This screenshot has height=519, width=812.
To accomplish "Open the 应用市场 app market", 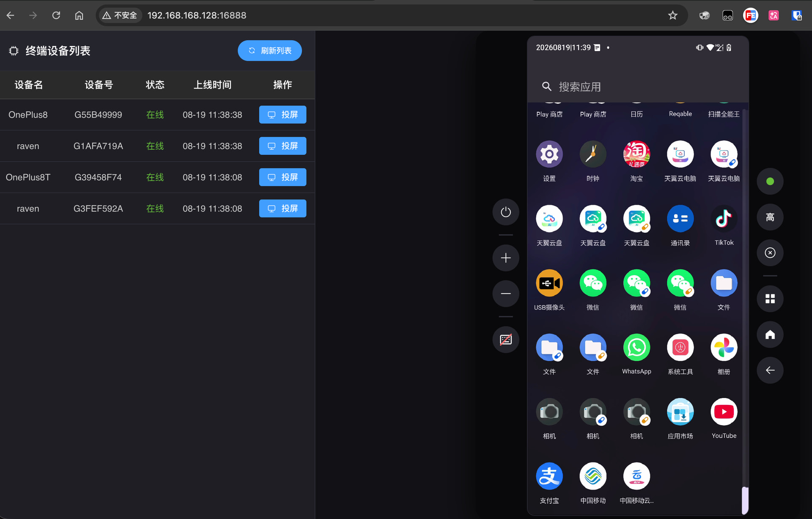I will click(680, 412).
